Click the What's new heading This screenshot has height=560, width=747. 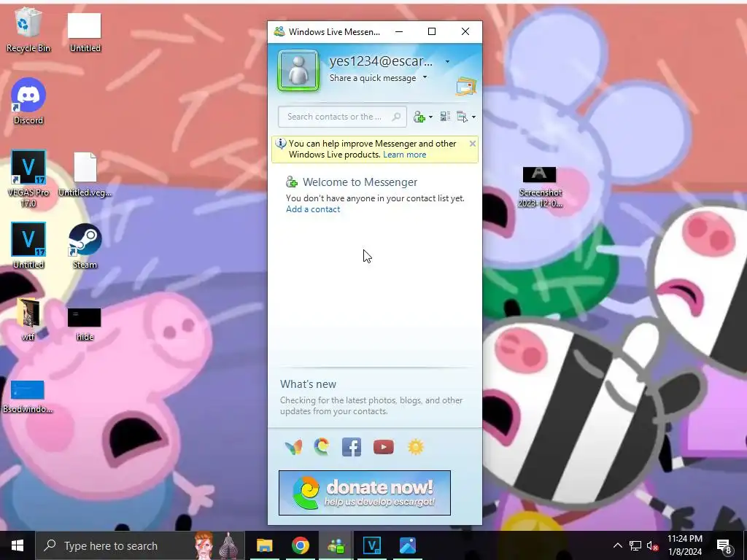pyautogui.click(x=308, y=384)
